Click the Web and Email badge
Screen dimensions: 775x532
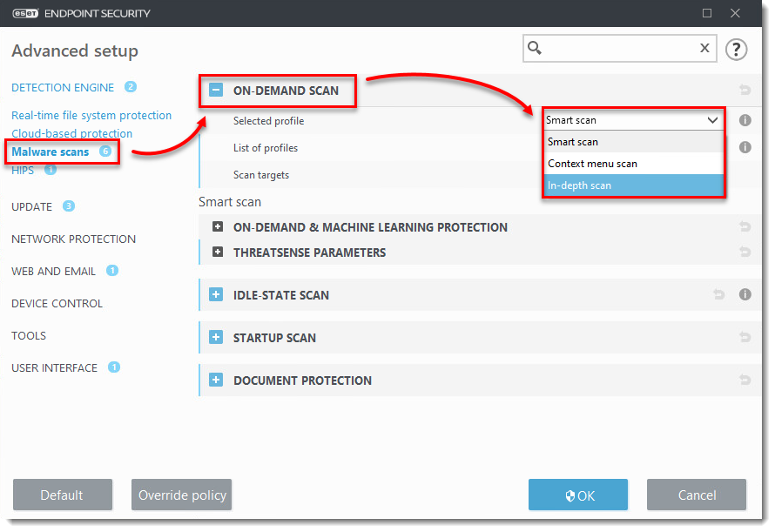point(112,271)
